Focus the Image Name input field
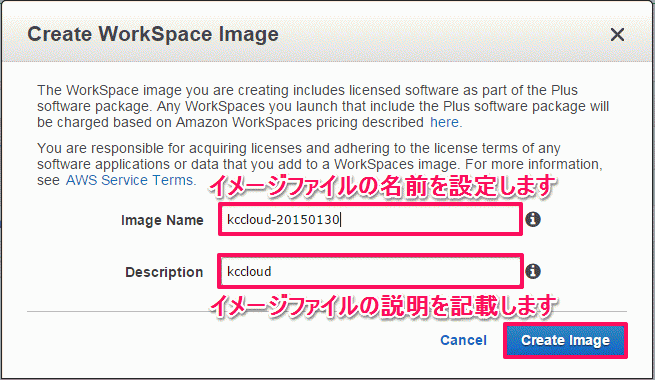The height and width of the screenshot is (380, 655). (x=370, y=219)
